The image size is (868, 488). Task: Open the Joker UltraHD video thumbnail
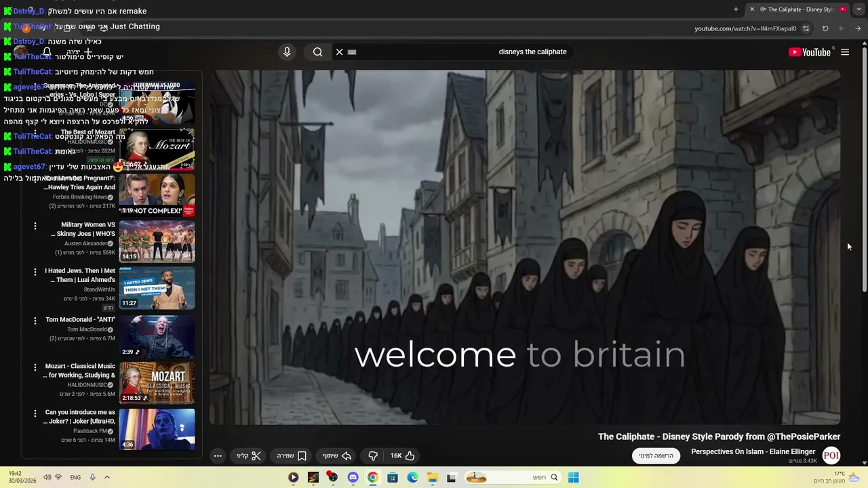click(x=157, y=429)
